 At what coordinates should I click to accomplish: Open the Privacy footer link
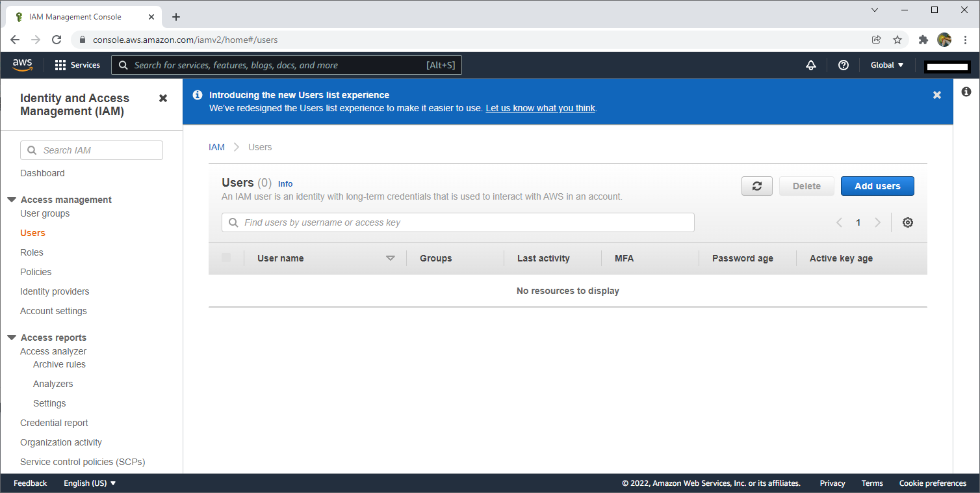pos(832,483)
